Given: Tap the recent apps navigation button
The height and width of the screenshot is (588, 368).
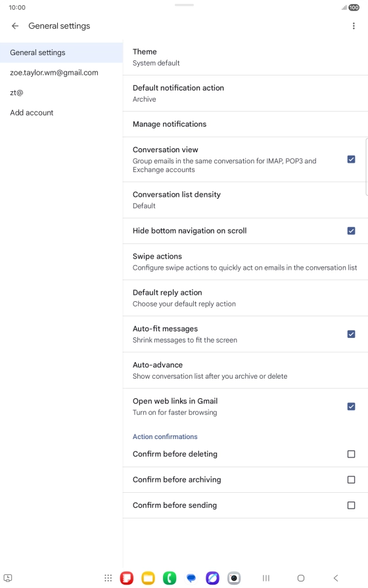Looking at the screenshot, I should [266, 578].
